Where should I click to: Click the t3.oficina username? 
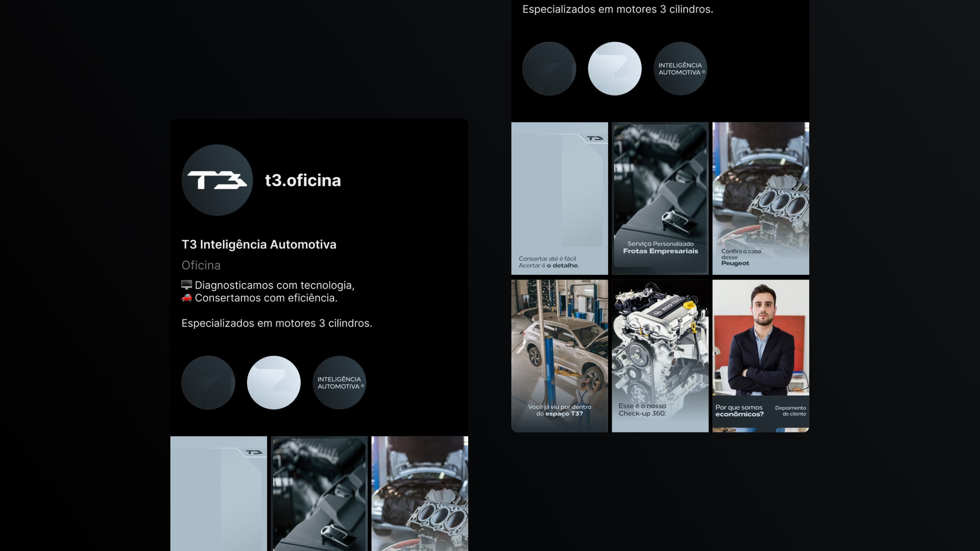click(x=303, y=180)
